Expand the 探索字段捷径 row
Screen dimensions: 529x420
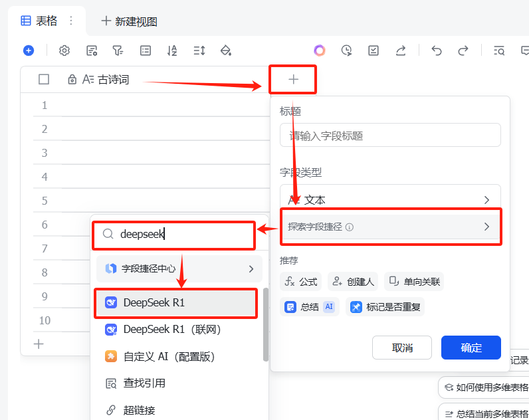point(390,227)
